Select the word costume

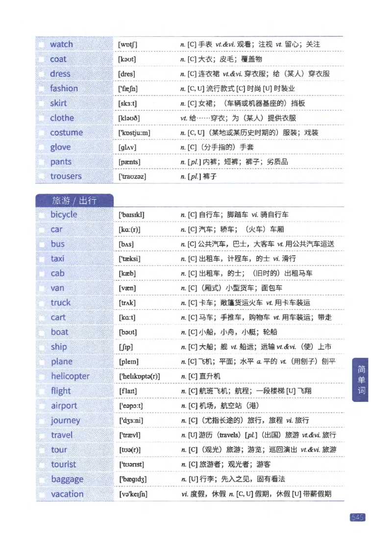66,132
